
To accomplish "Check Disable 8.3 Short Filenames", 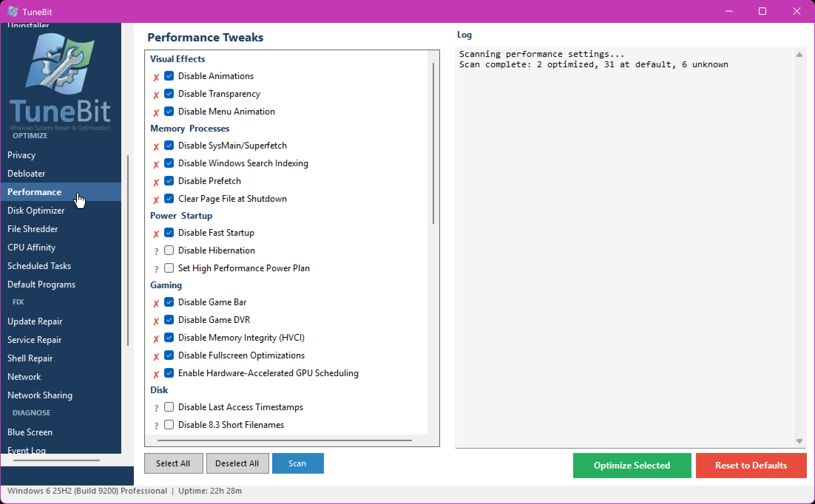I will click(169, 425).
